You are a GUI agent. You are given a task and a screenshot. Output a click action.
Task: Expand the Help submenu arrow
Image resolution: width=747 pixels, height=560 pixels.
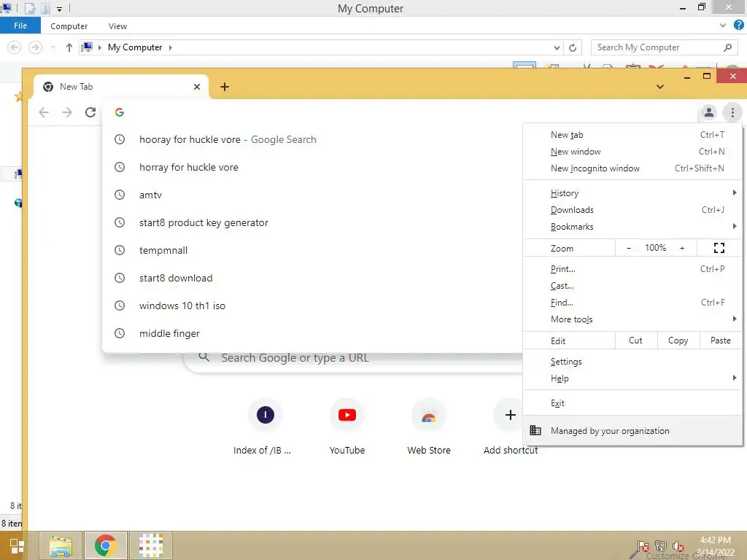point(734,378)
